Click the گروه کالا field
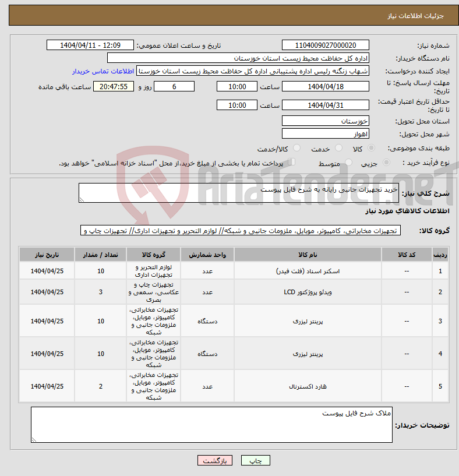 click(241, 230)
